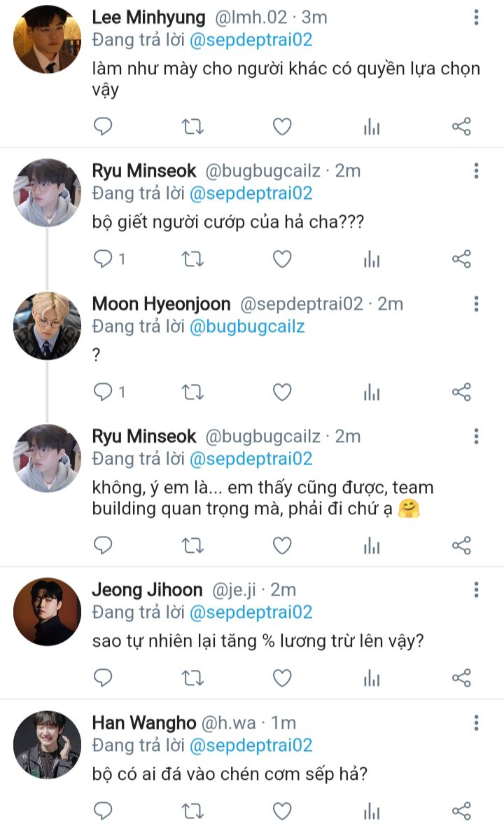
Task: Click the @bugbugcailz mention link
Action: click(x=247, y=327)
